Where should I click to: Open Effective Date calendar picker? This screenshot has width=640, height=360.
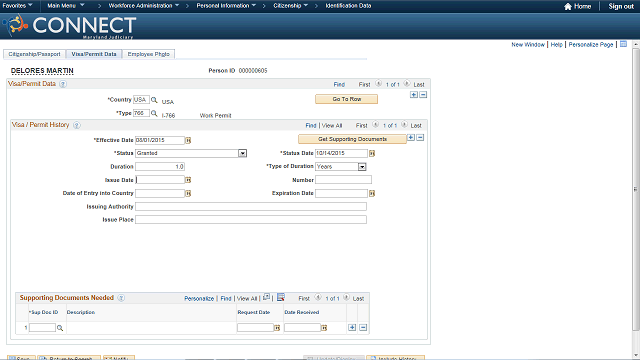(x=188, y=140)
